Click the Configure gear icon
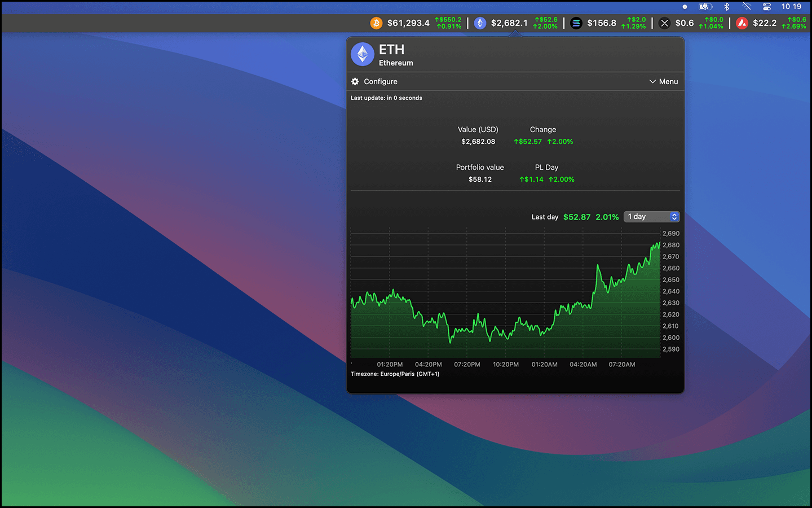Image resolution: width=812 pixels, height=508 pixels. (355, 82)
